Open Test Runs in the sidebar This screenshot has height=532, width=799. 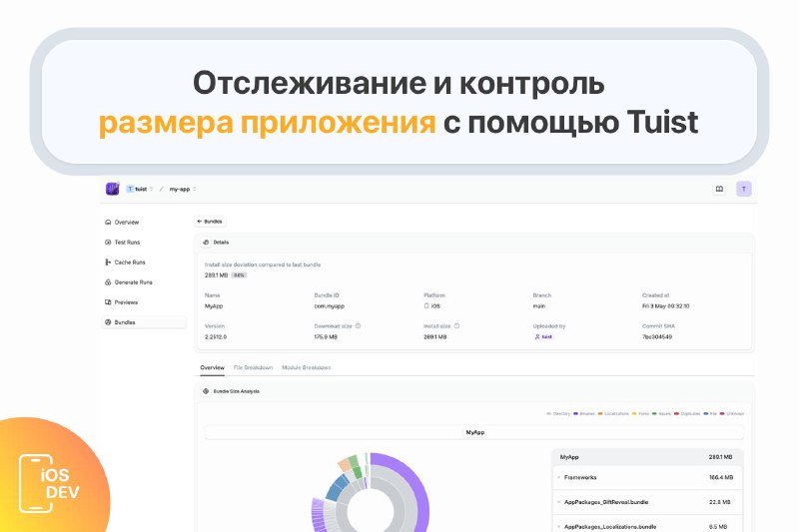coord(127,243)
